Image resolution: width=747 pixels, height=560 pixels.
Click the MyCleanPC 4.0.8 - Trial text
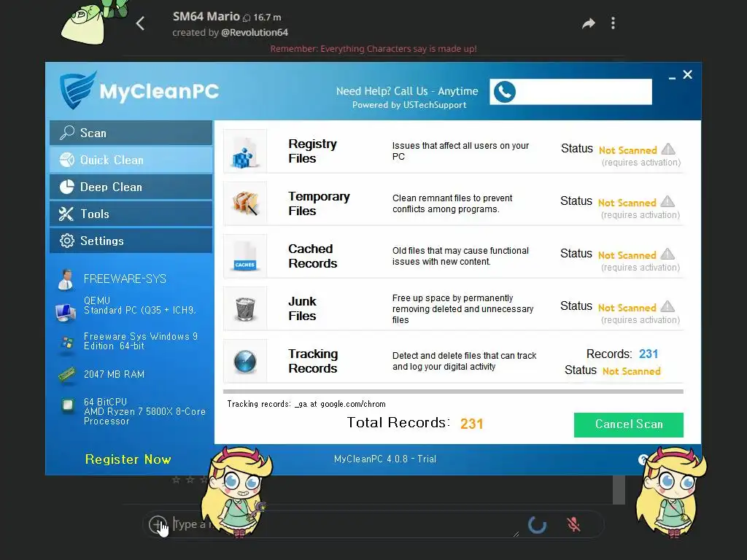(385, 459)
